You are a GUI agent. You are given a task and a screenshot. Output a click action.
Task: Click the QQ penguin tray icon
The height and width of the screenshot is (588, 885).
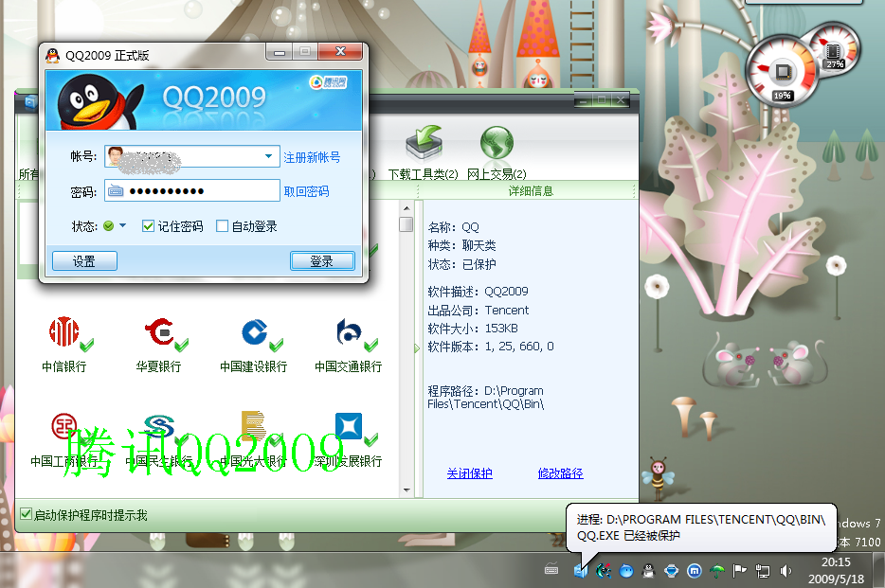[x=648, y=571]
